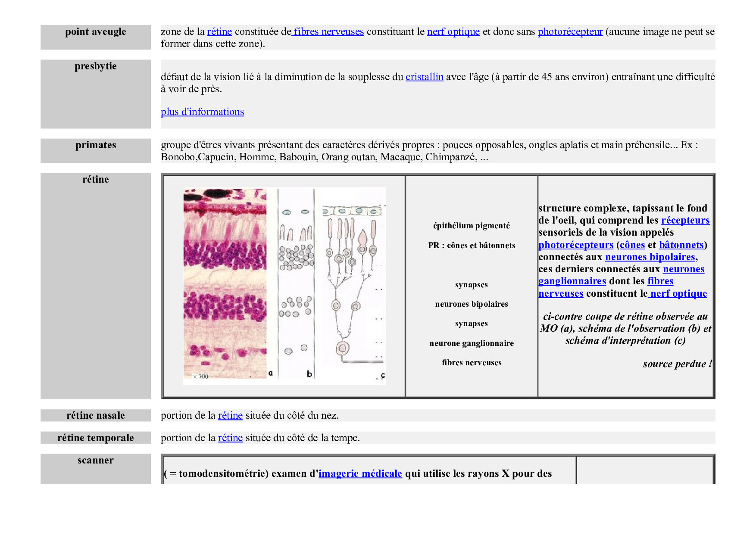
Task: Click the retina microscope section photo
Action: click(225, 284)
